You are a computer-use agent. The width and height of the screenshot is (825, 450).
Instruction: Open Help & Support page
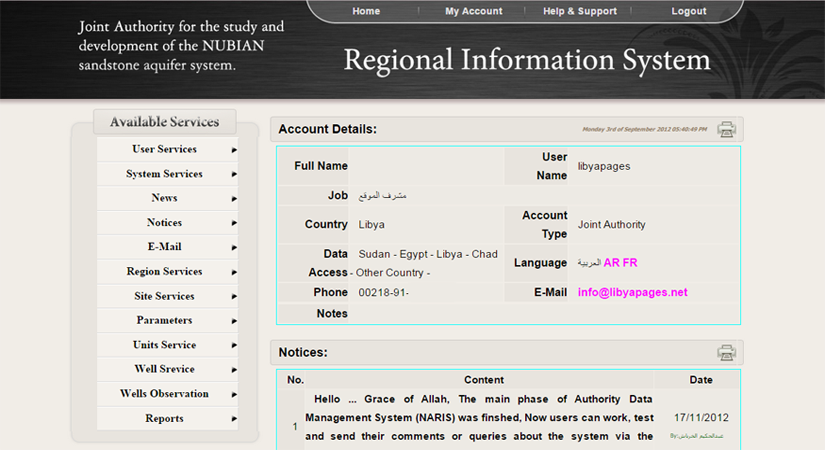coord(579,11)
